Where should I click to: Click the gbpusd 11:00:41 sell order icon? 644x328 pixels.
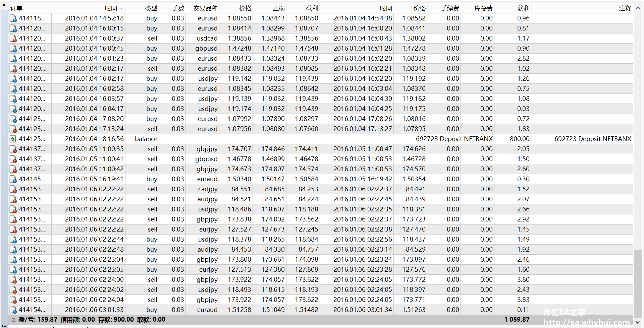click(13, 159)
